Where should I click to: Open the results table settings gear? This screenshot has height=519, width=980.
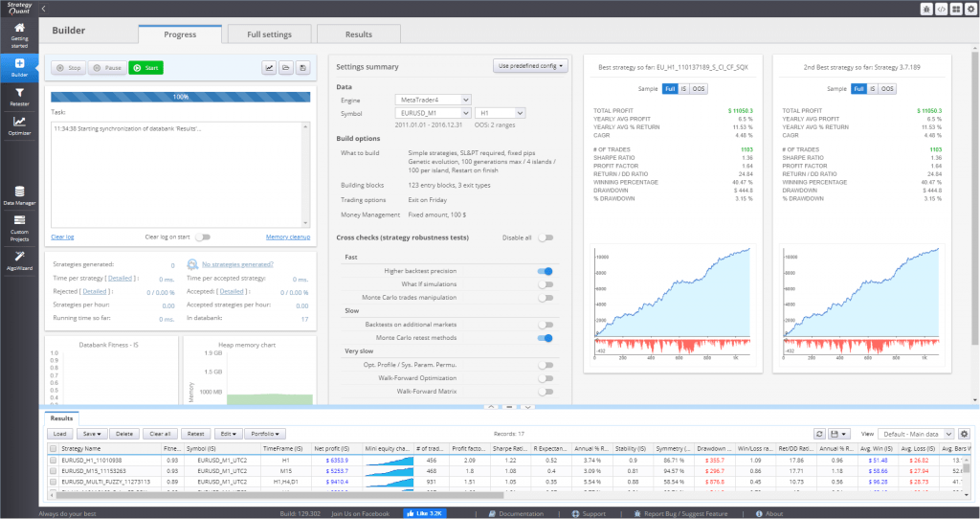[965, 434]
